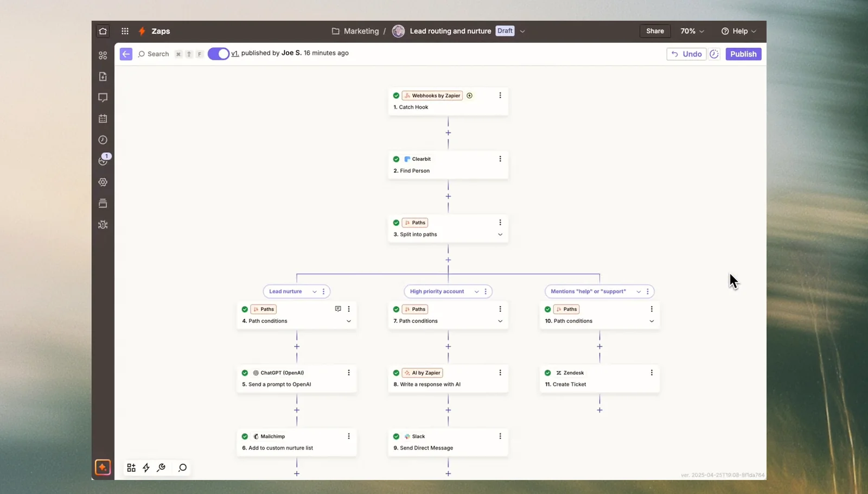Add a step after Create Ticket
Screen dimensions: 868x494
[599, 410]
